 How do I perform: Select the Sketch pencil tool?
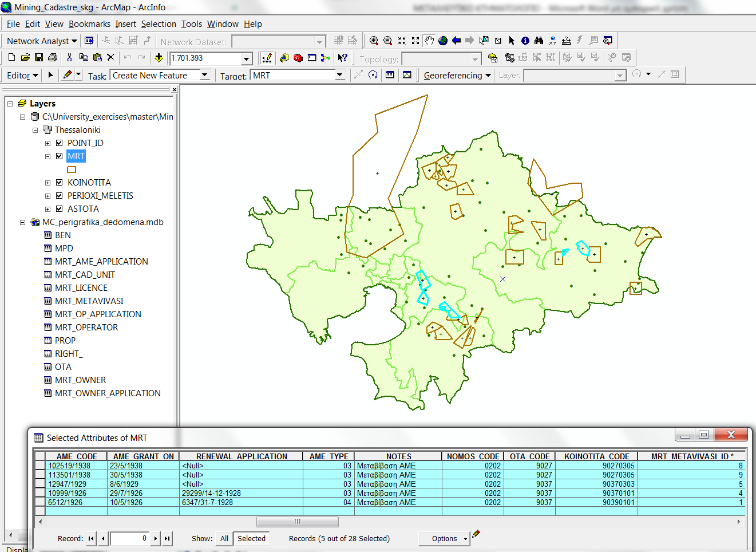(x=68, y=75)
